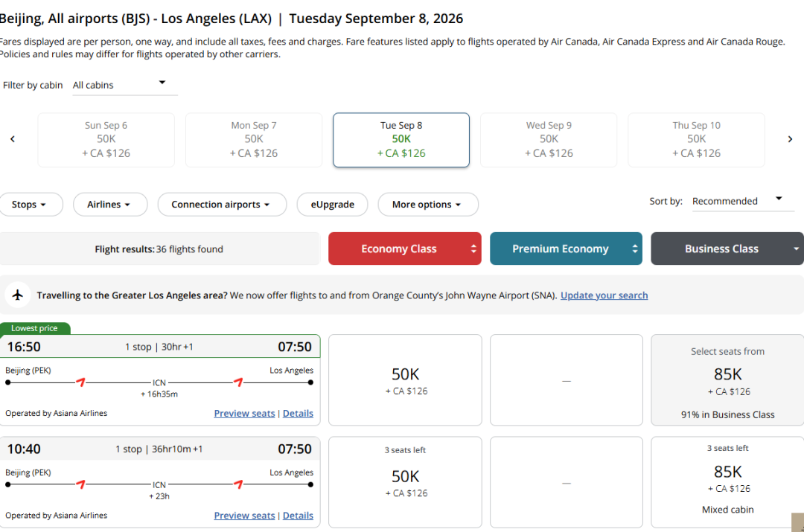Viewport: 804px width, 532px height.
Task: Open the Connection airports filter
Action: (222, 205)
